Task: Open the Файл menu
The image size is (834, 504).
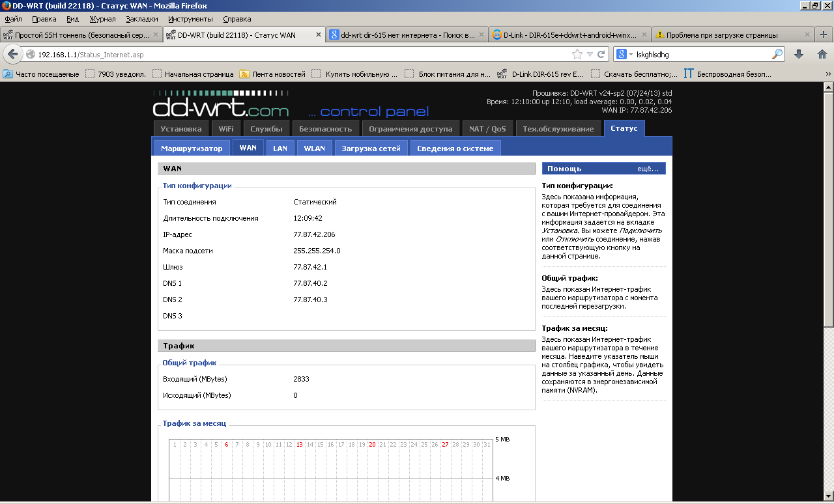Action: click(x=13, y=19)
